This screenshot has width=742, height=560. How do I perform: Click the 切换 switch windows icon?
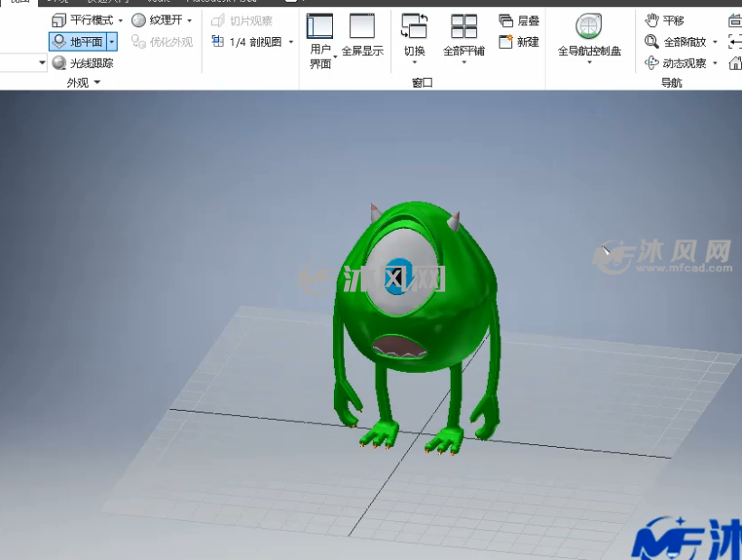coord(414,25)
